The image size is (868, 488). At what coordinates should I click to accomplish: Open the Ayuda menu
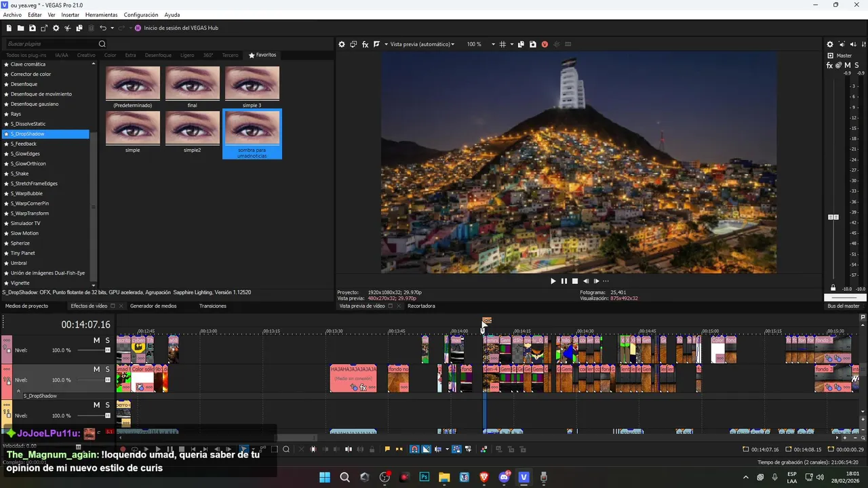click(172, 15)
